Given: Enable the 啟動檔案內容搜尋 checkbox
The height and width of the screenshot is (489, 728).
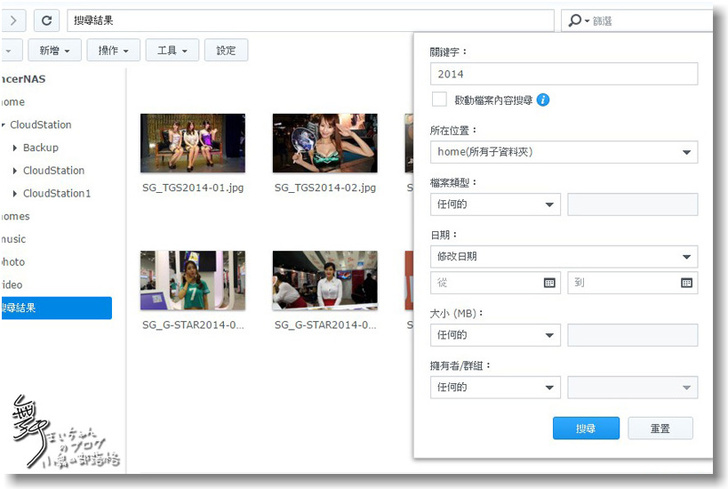Looking at the screenshot, I should point(439,100).
